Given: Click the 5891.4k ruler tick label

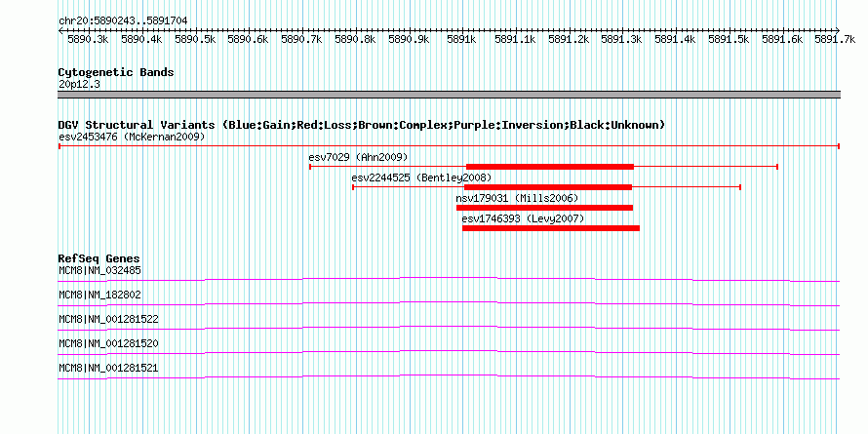Looking at the screenshot, I should point(676,39).
